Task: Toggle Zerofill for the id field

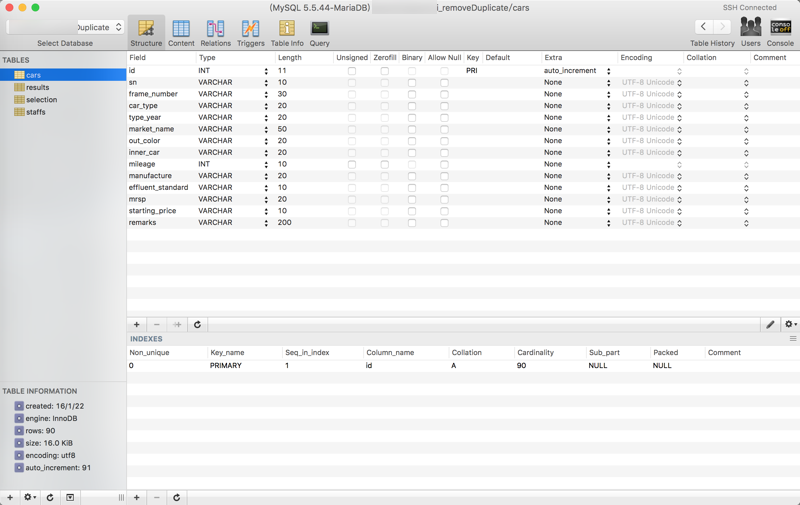Action: pos(385,71)
